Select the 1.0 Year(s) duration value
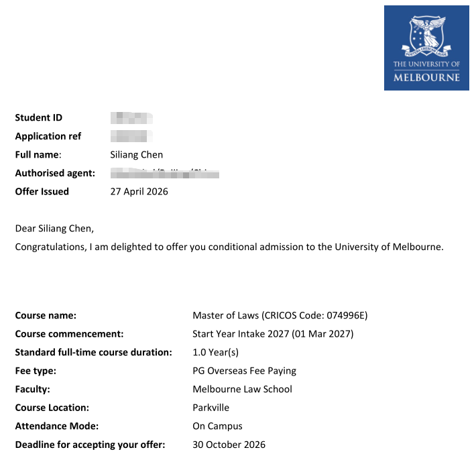The image size is (476, 460). pyautogui.click(x=215, y=352)
